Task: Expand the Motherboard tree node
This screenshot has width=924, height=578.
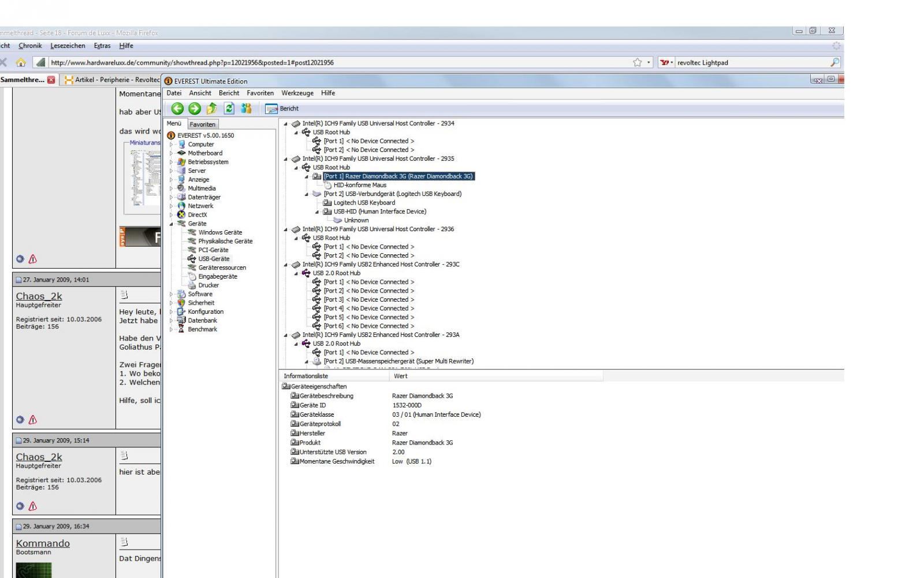Action: 171,153
